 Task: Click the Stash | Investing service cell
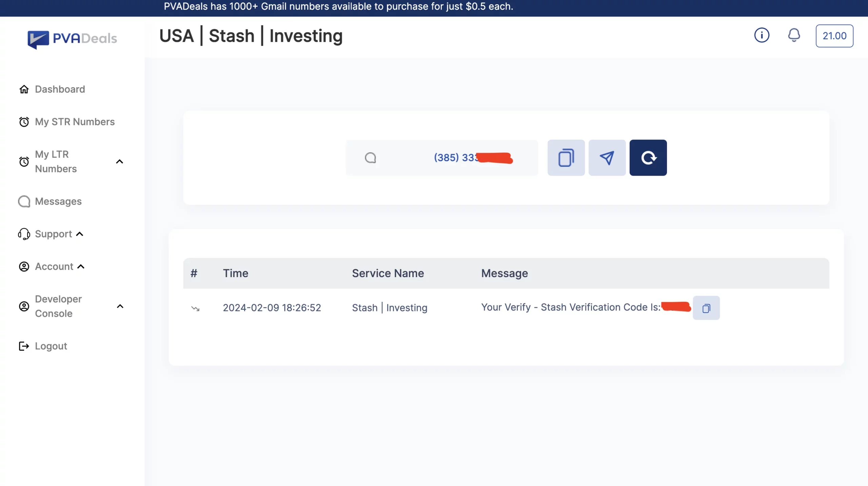pos(390,308)
